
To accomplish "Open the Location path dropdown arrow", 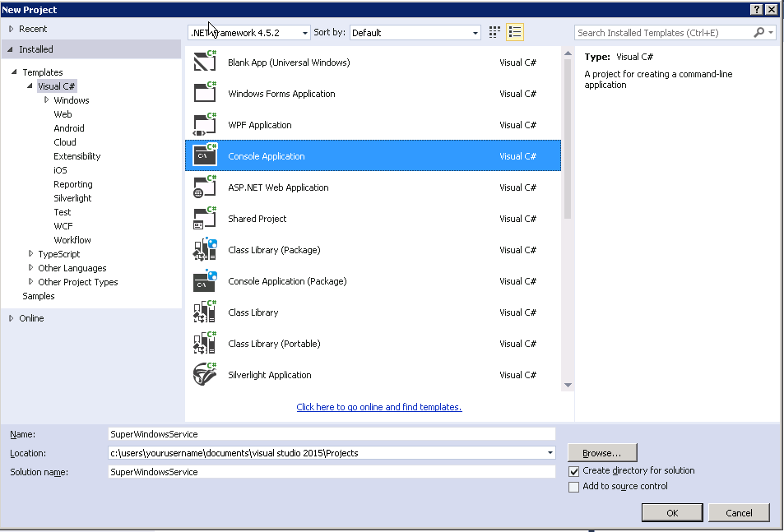I will pyautogui.click(x=550, y=452).
